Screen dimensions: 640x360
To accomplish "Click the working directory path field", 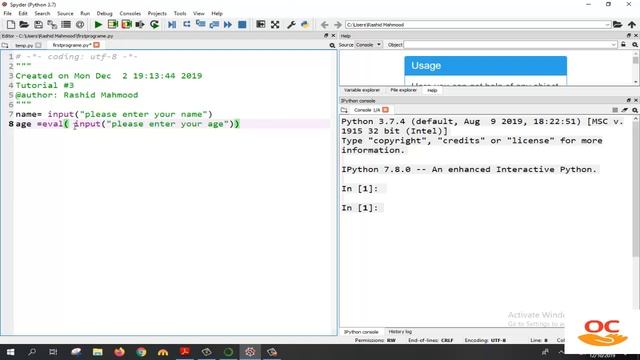I will [475, 25].
